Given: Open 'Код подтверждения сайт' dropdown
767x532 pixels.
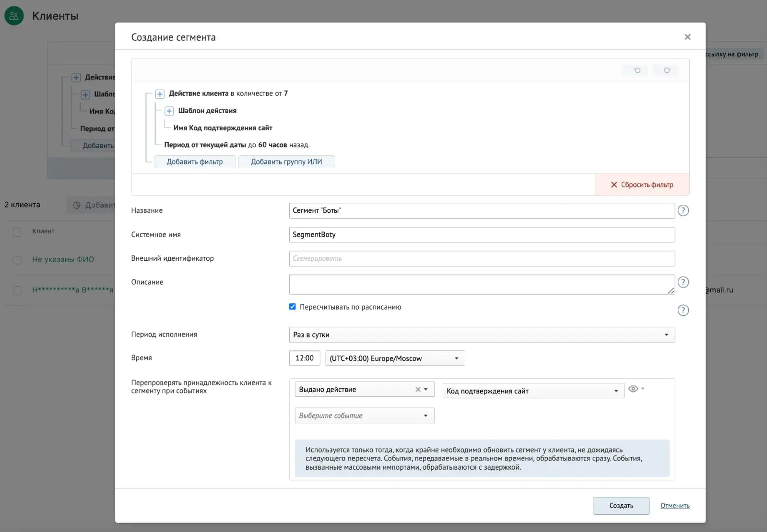Looking at the screenshot, I should 533,391.
